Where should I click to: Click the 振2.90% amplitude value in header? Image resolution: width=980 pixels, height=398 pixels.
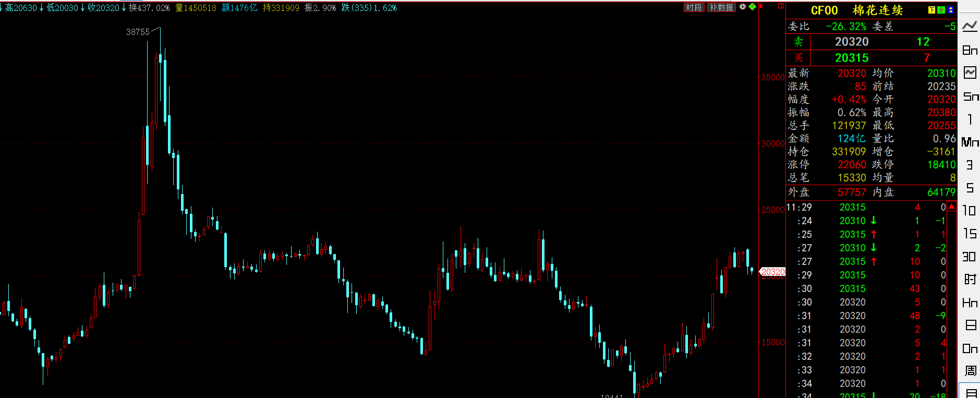(320, 8)
